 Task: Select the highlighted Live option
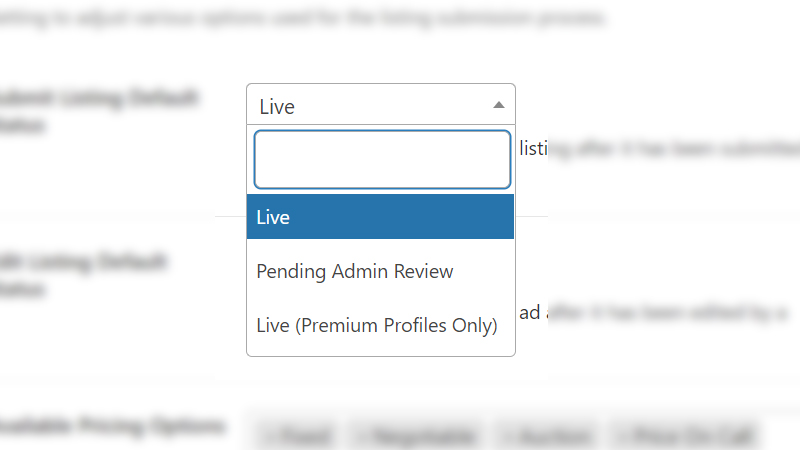click(x=380, y=217)
